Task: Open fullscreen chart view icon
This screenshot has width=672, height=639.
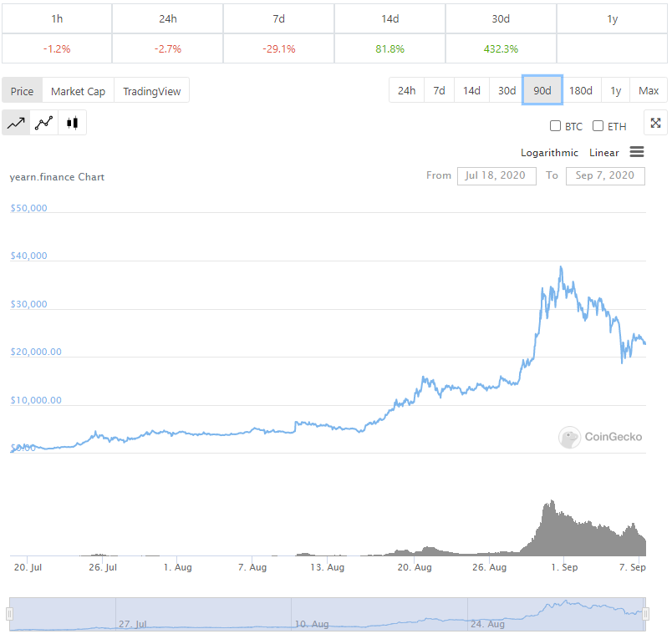Action: [x=655, y=124]
